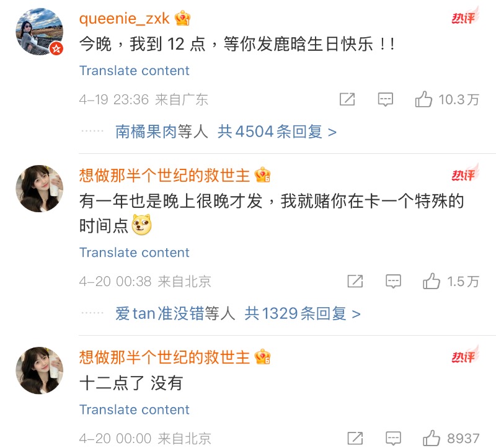Like the 1.5万 comment from 北京

[432, 282]
